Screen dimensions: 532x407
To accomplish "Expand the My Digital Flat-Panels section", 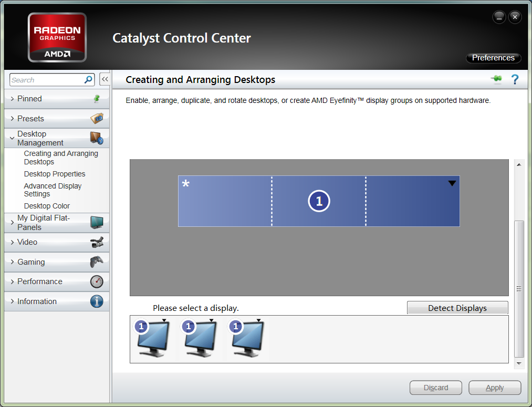I will coord(57,223).
